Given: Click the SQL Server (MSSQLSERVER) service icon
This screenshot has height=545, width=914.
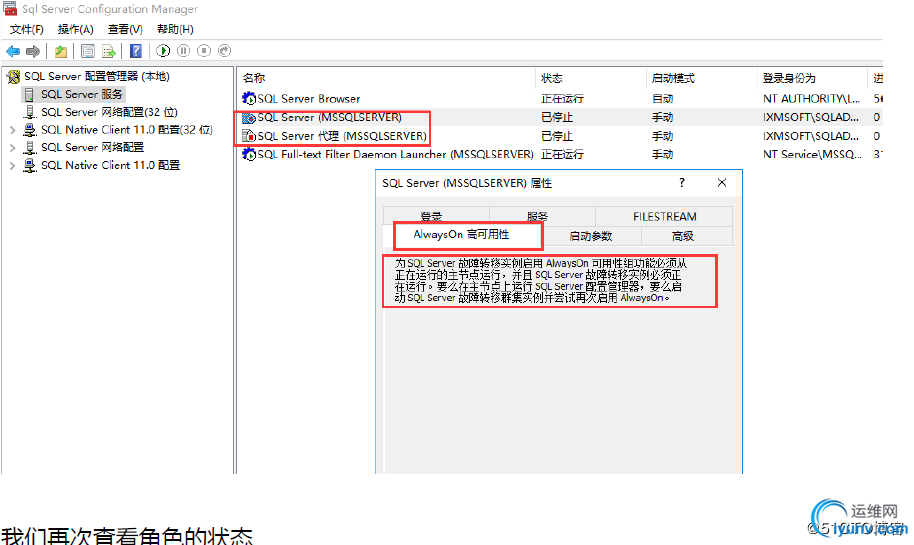Looking at the screenshot, I should (x=249, y=117).
